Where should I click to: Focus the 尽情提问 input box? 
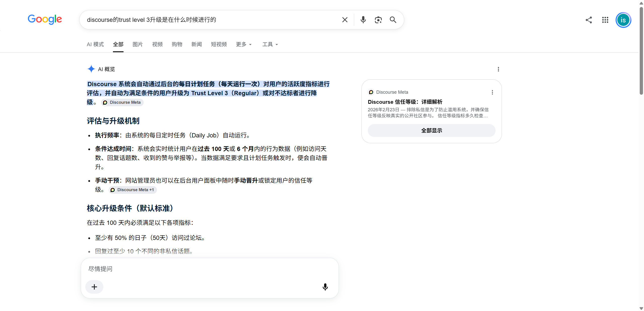pyautogui.click(x=209, y=269)
